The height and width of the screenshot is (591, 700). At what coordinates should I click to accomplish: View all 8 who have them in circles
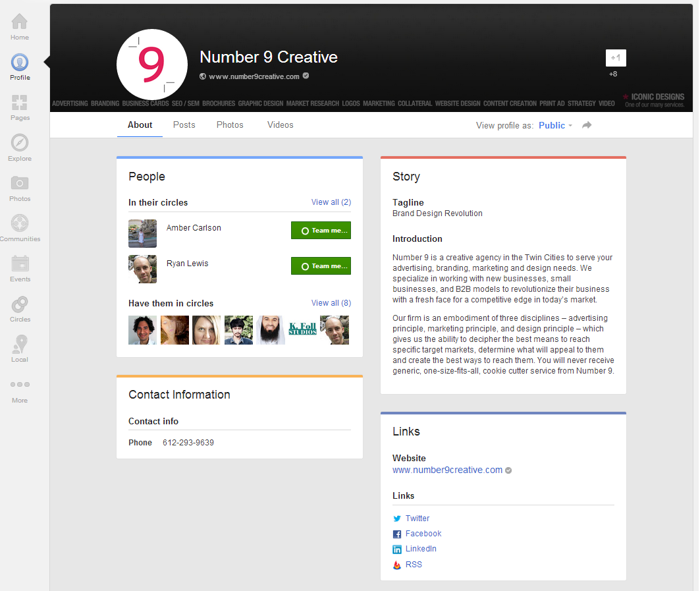(x=331, y=303)
